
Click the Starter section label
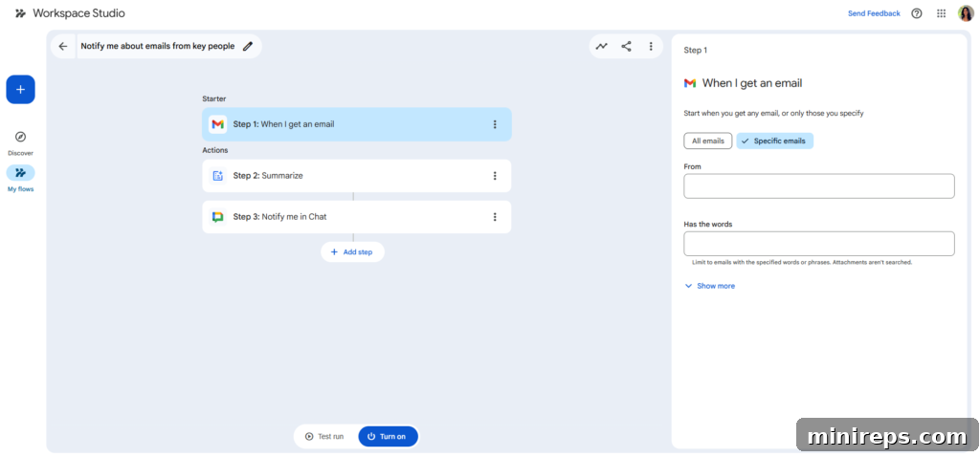(213, 98)
